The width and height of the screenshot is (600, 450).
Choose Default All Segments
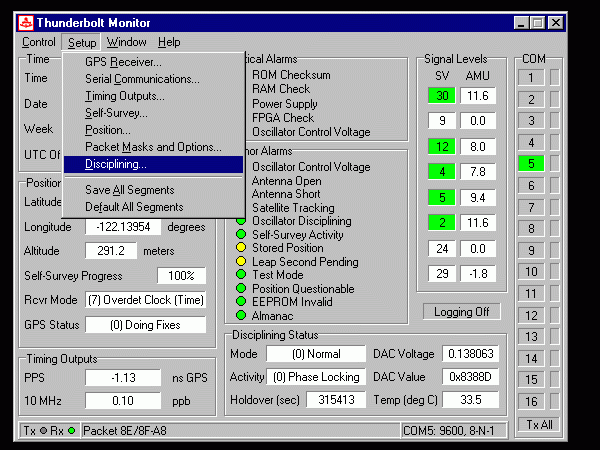(153, 207)
